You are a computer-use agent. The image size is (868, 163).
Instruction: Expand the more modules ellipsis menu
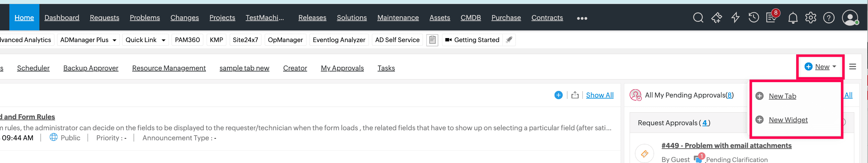click(x=582, y=18)
